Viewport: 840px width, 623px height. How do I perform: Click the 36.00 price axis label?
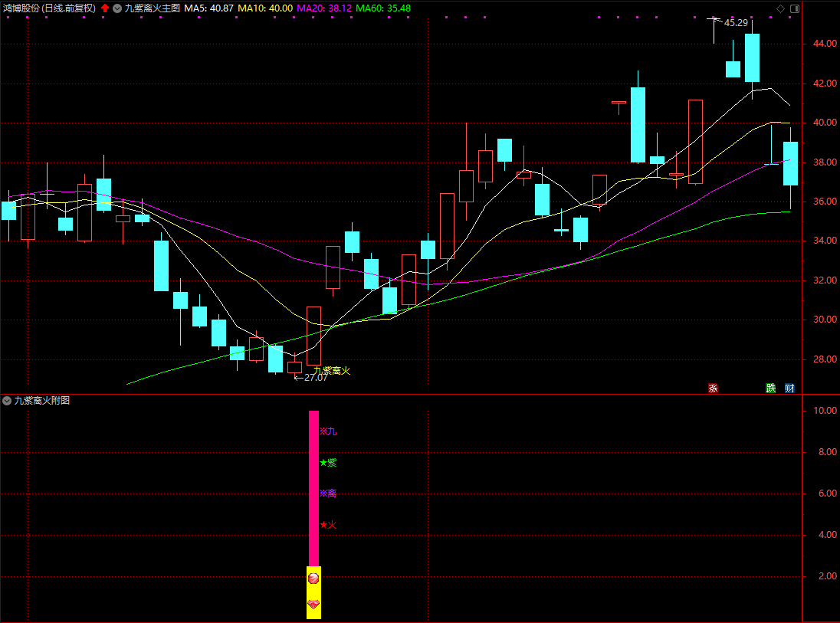825,202
